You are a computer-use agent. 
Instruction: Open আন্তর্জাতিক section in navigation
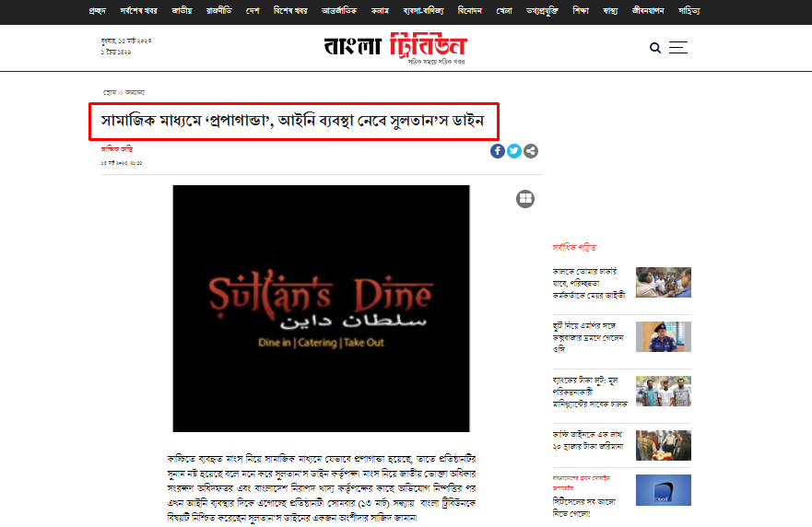pyautogui.click(x=339, y=11)
